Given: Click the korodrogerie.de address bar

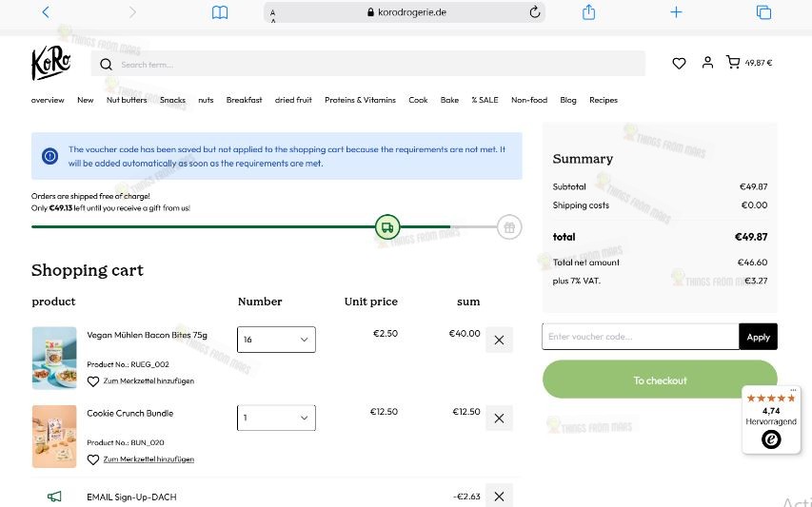Looking at the screenshot, I should pyautogui.click(x=406, y=12).
